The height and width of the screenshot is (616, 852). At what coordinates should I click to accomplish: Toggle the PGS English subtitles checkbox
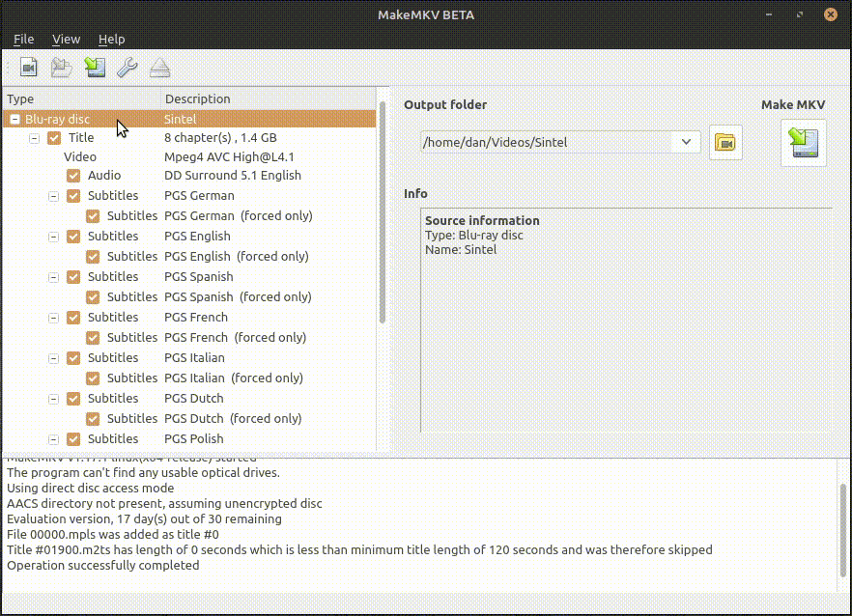tap(73, 237)
